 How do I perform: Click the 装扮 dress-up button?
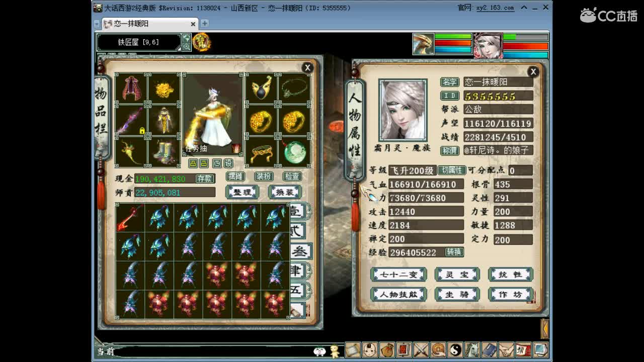[x=264, y=176]
